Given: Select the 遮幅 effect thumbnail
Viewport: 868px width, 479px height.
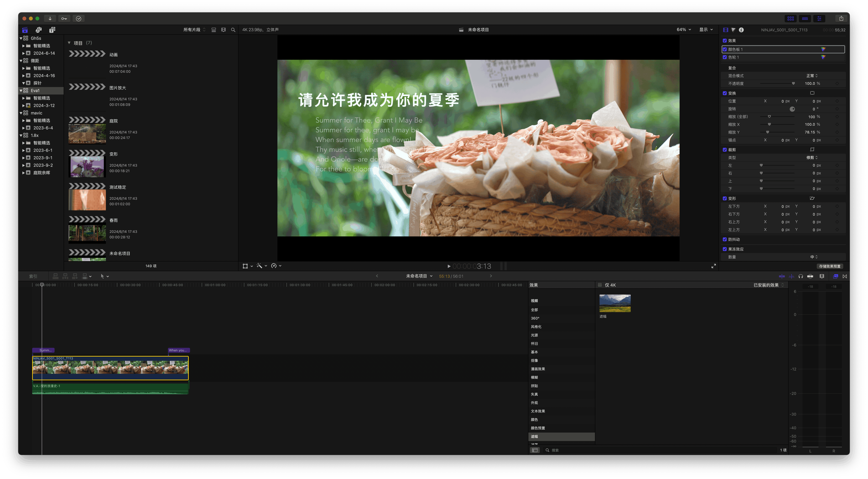Looking at the screenshot, I should (615, 303).
